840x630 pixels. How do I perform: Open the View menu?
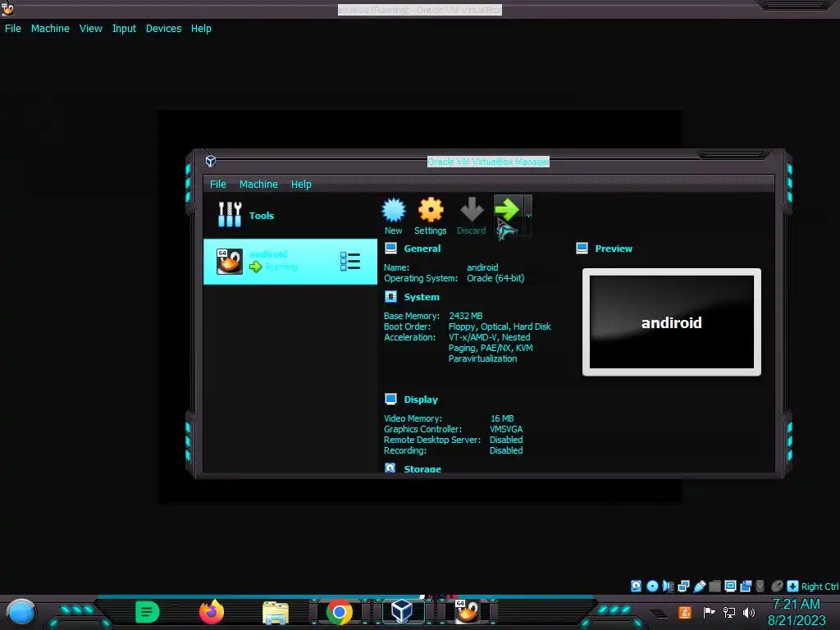[90, 29]
